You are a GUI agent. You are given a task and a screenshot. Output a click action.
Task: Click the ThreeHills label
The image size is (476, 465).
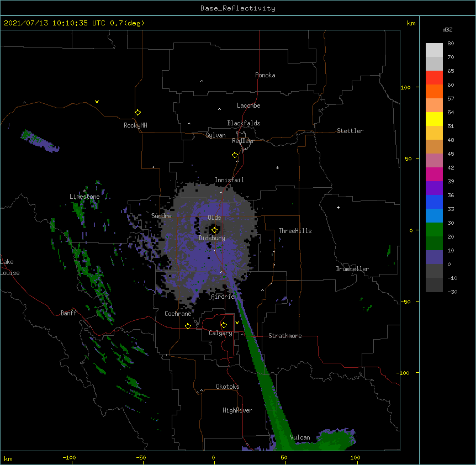tap(295, 231)
